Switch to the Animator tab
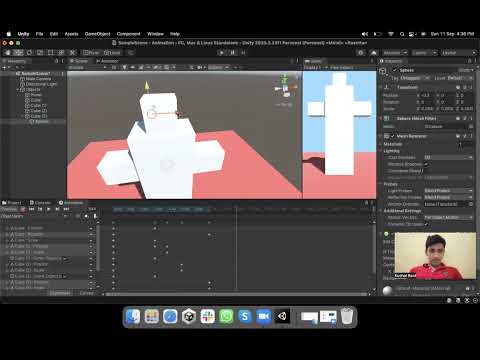This screenshot has height=360, width=480. tap(107, 61)
